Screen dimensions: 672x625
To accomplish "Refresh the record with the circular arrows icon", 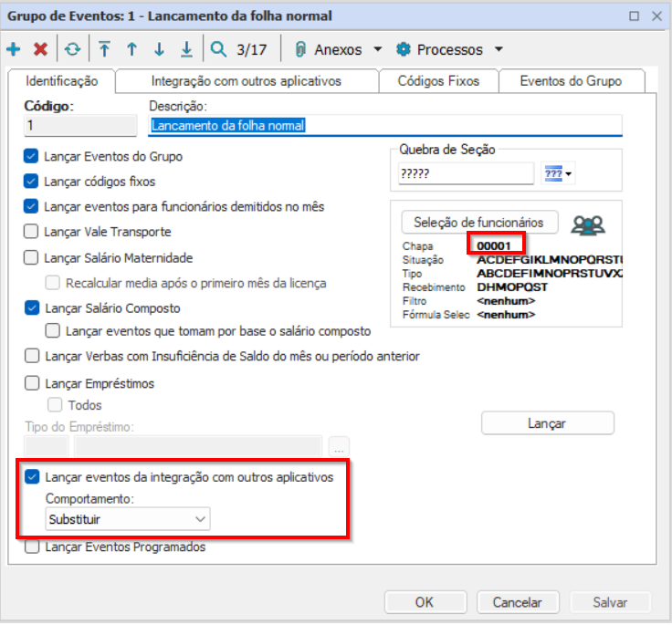I will point(72,49).
